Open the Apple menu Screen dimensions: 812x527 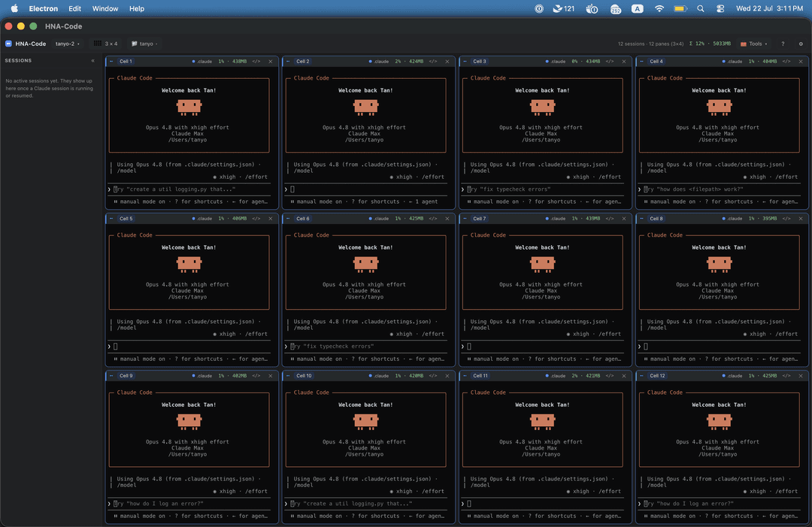(14, 8)
